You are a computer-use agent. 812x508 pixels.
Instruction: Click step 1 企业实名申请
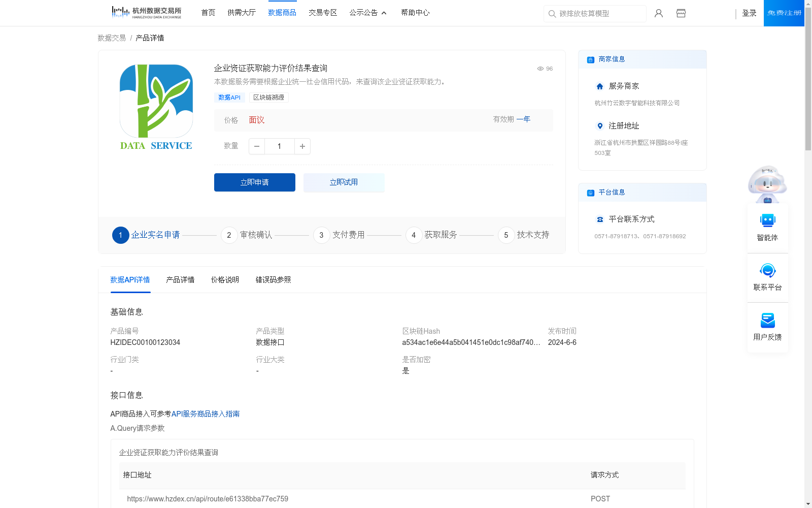pos(146,235)
